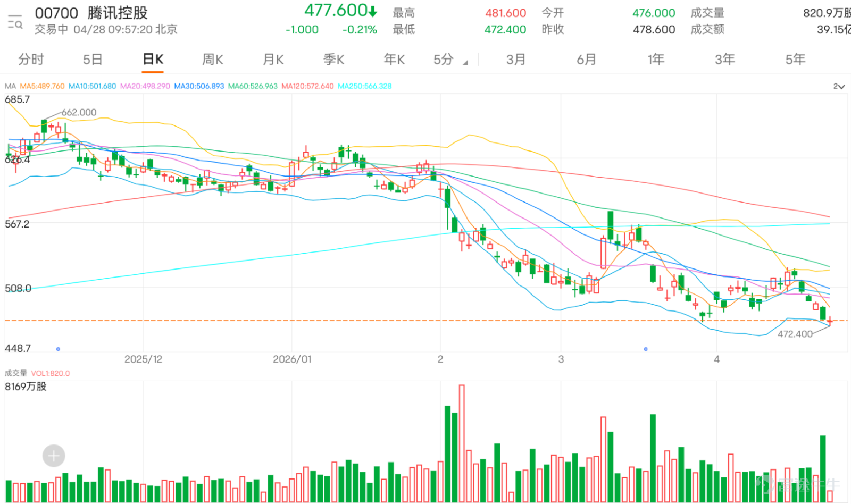851x504 pixels.
Task: Set chart range to 6月
Action: tap(587, 60)
